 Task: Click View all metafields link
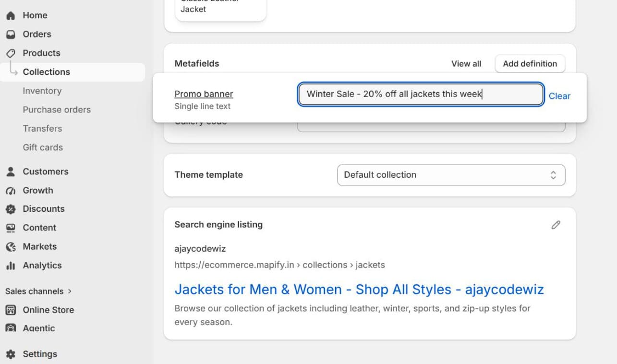pyautogui.click(x=466, y=63)
